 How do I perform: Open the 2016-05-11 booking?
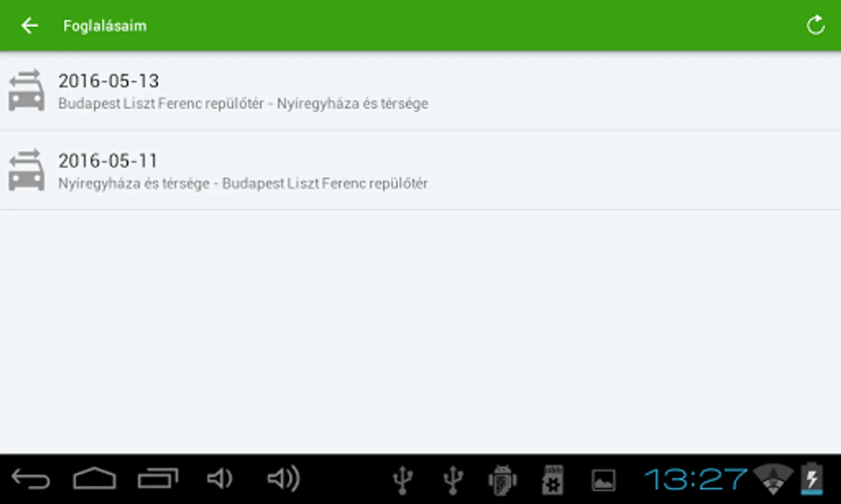[420, 171]
